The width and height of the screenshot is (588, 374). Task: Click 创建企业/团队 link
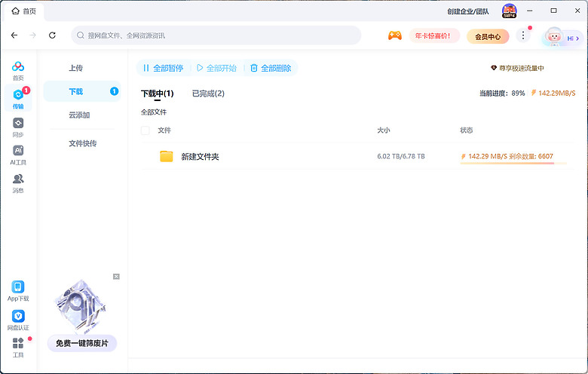[x=468, y=11]
